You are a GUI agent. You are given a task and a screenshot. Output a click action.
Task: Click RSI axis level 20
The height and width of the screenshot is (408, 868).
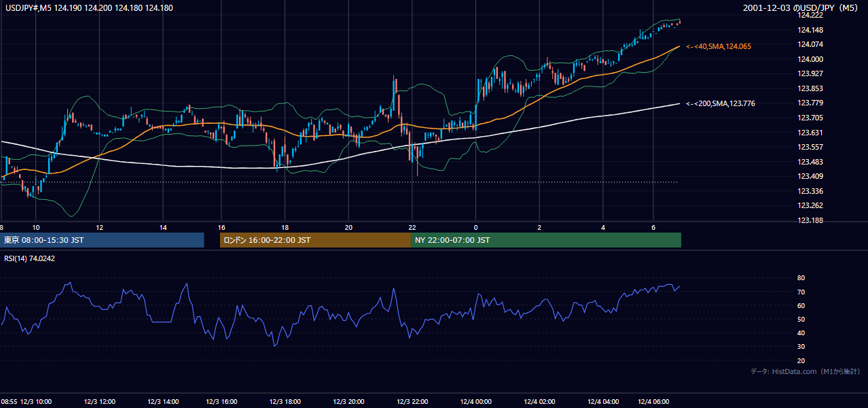(x=801, y=360)
